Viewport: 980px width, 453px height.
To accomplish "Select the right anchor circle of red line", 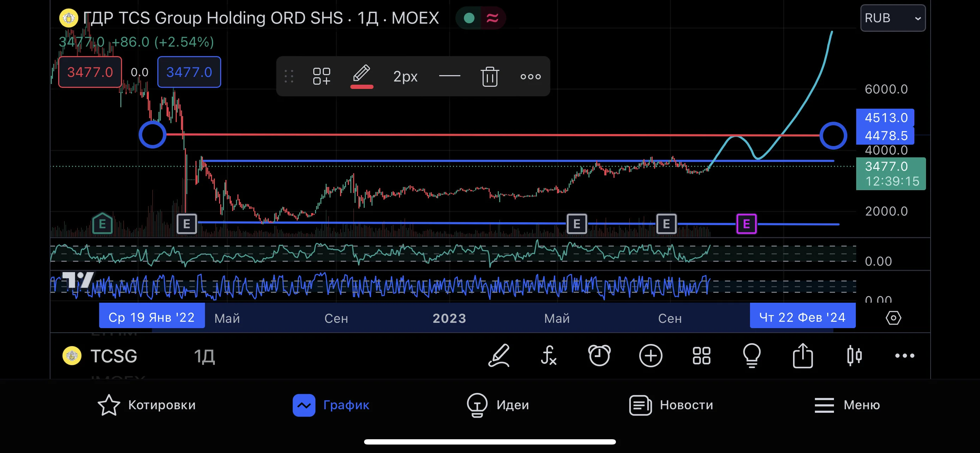I will point(833,136).
